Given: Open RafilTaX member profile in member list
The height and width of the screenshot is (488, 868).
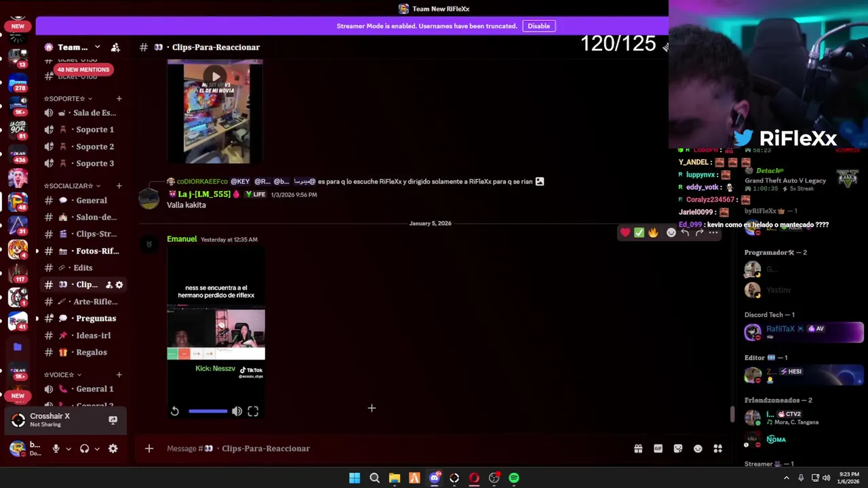Looking at the screenshot, I should 804,332.
